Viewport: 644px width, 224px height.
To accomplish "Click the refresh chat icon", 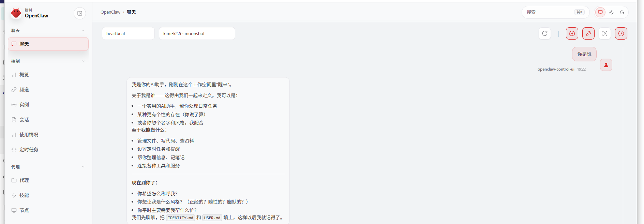I will pyautogui.click(x=544, y=33).
